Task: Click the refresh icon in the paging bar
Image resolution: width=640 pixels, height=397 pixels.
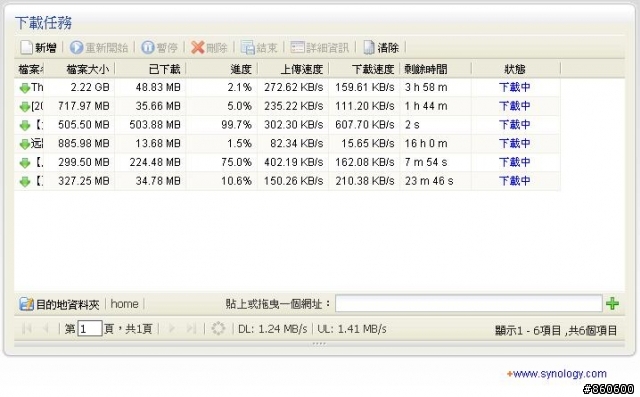Action: 218,328
